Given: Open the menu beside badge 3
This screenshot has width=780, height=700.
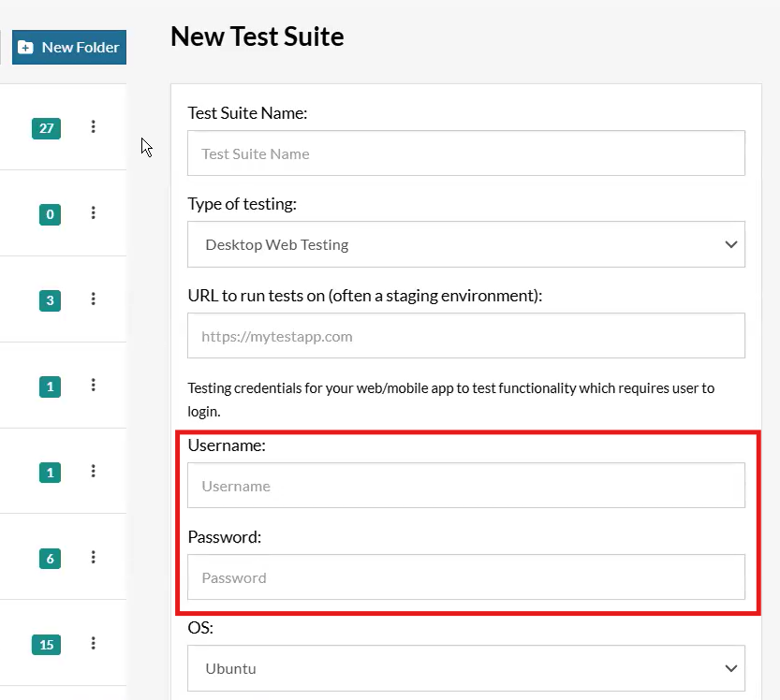Looking at the screenshot, I should point(93,299).
